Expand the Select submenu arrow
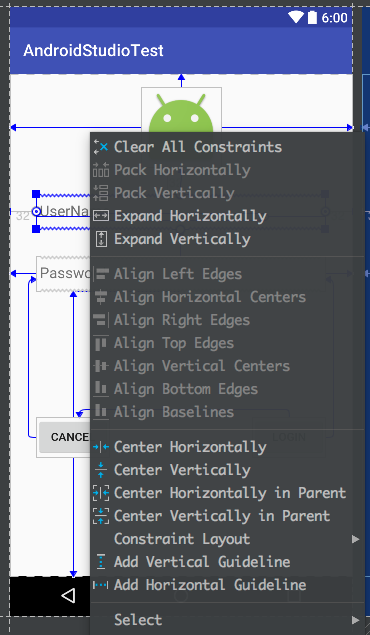This screenshot has height=635, width=370. (x=355, y=620)
